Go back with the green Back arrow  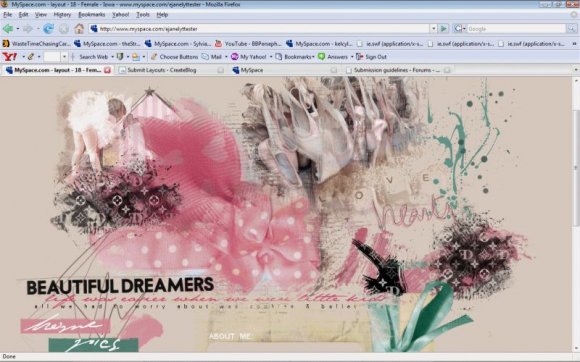pos(8,28)
